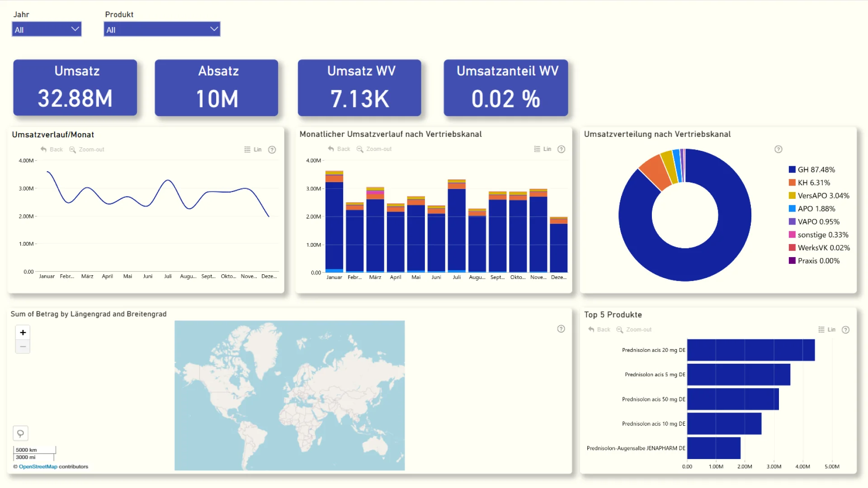Click the Umsatz KPI card
The height and width of the screenshot is (488, 868).
(75, 88)
